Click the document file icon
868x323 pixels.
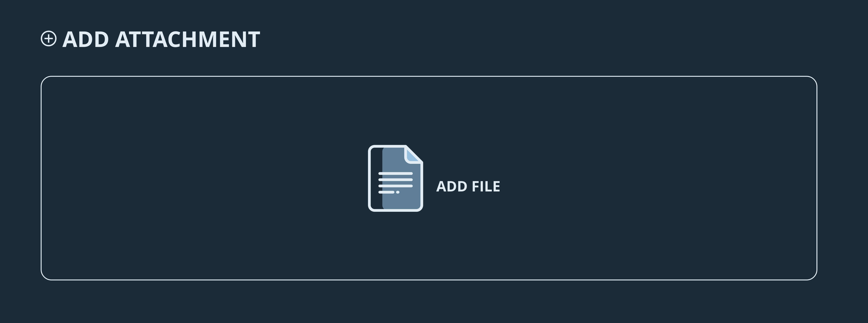click(395, 178)
